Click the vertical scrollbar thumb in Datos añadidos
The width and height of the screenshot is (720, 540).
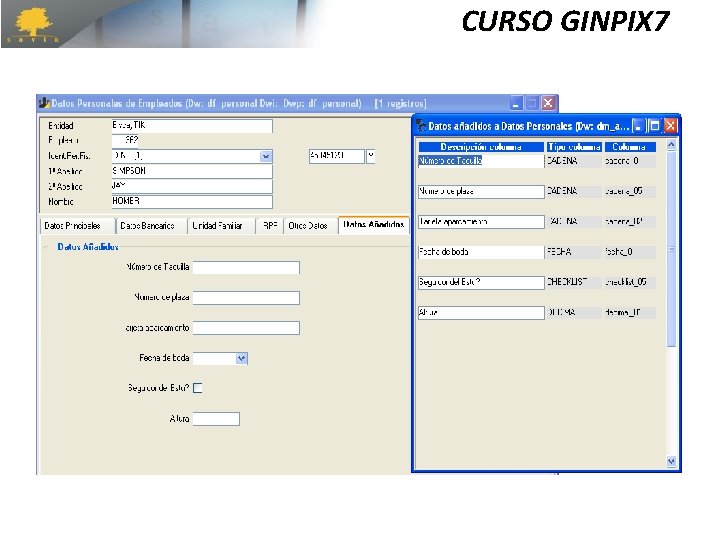pyautogui.click(x=671, y=249)
